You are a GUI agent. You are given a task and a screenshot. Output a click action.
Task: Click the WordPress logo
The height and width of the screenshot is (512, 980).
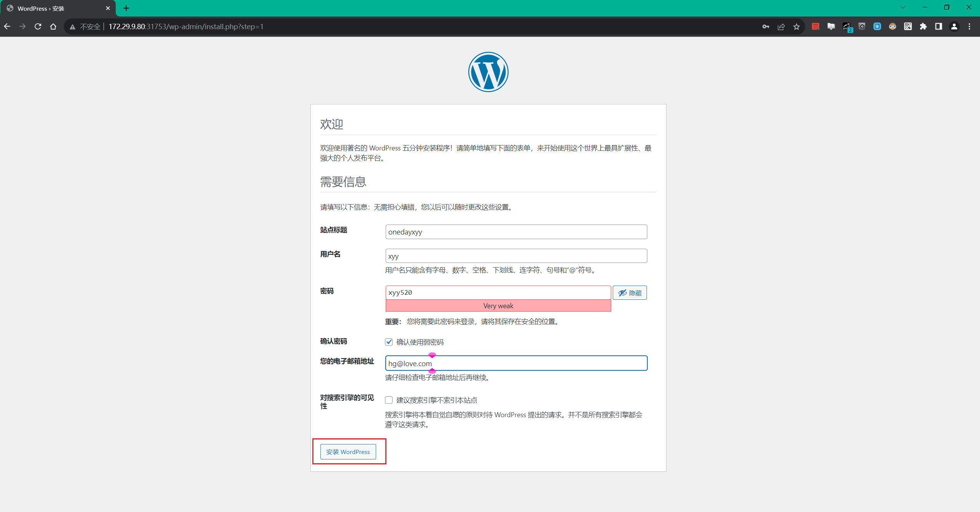tap(488, 72)
